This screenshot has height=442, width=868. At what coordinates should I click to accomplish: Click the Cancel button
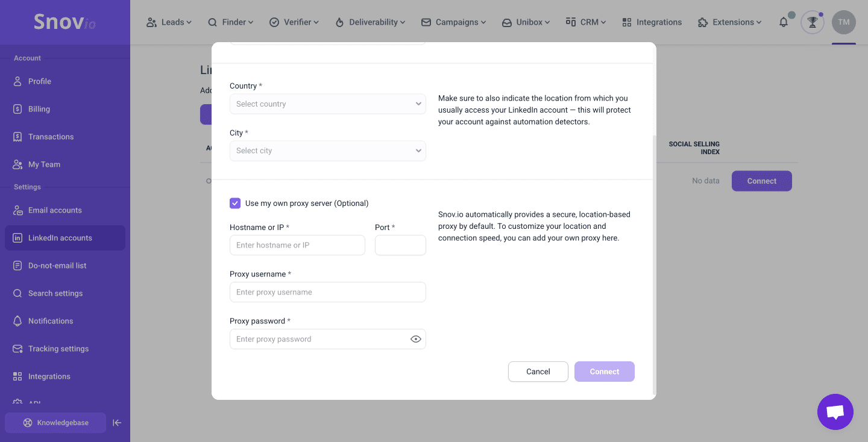pyautogui.click(x=538, y=372)
